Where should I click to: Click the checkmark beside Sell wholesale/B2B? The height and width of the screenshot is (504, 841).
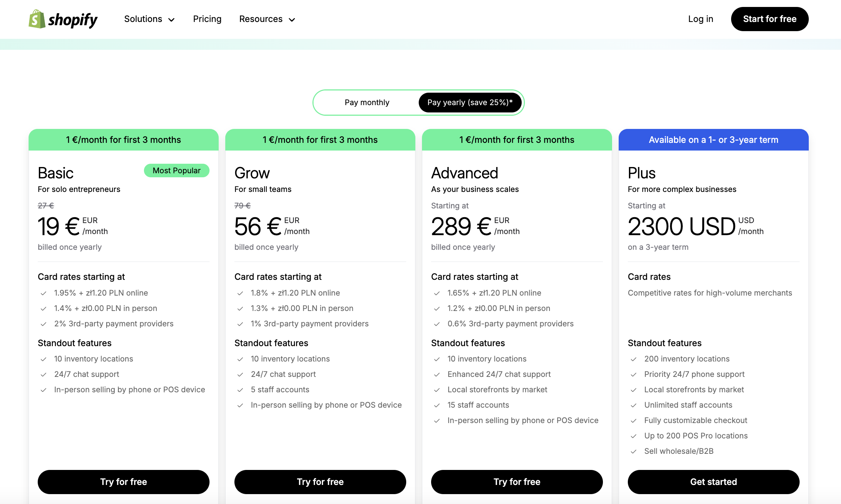[x=634, y=452]
